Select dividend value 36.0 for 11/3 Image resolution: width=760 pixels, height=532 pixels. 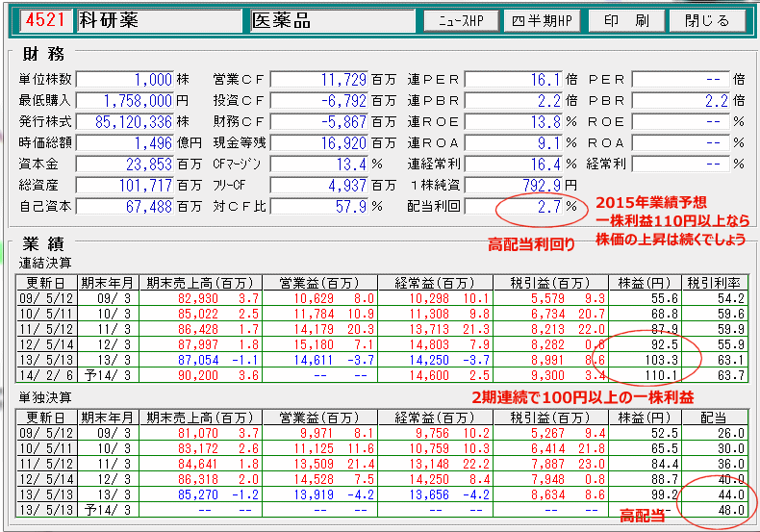pos(731,464)
